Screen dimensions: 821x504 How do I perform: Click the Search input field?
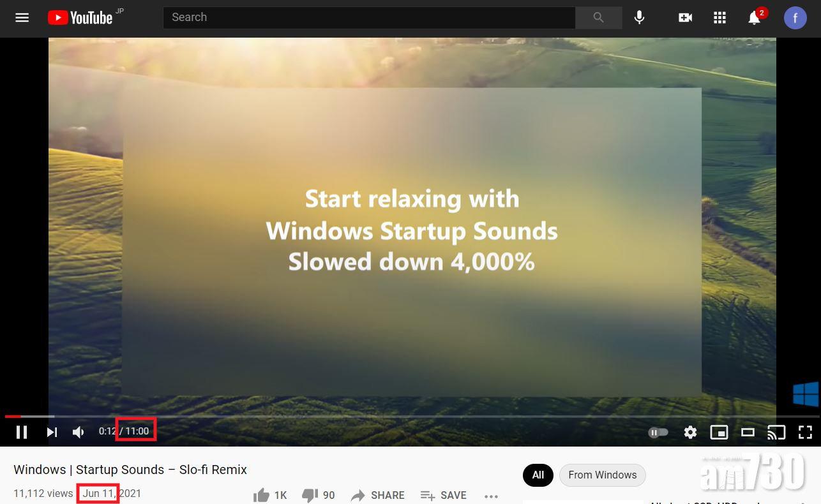click(x=370, y=18)
